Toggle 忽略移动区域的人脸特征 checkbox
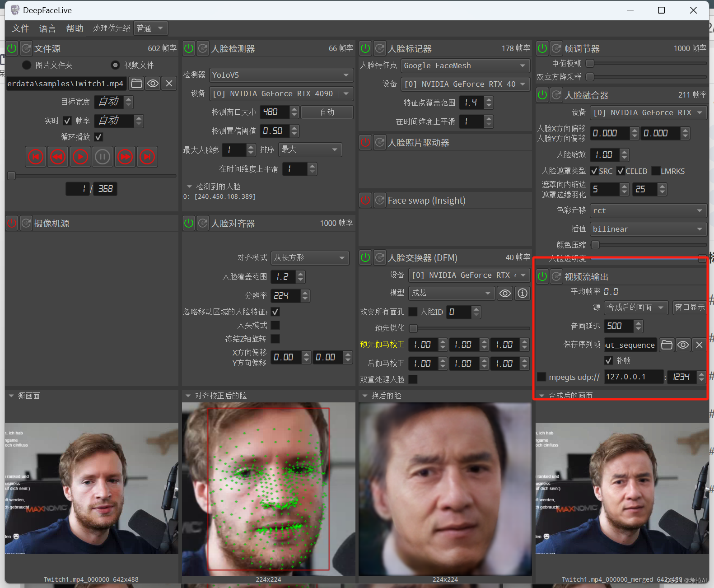The height and width of the screenshot is (588, 714). (275, 312)
